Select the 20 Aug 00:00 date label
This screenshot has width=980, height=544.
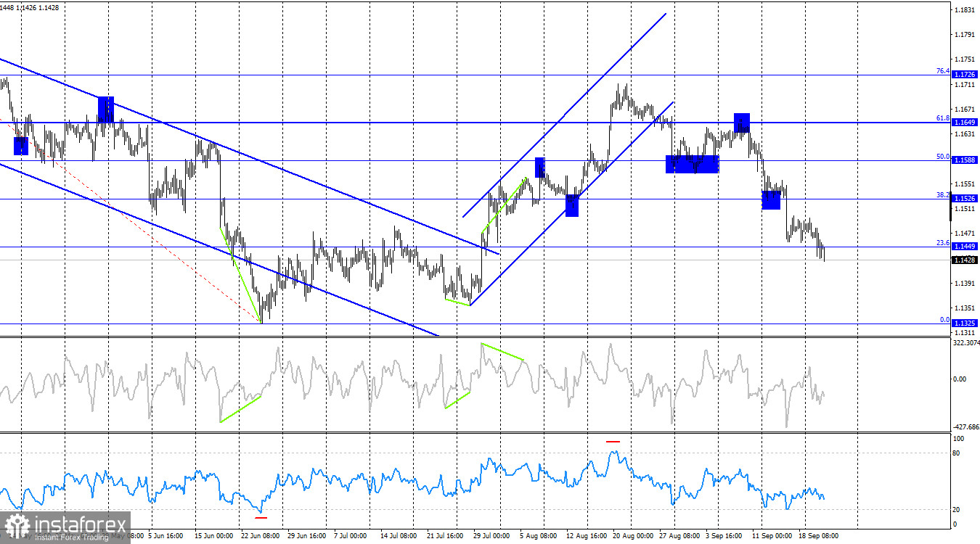point(633,536)
